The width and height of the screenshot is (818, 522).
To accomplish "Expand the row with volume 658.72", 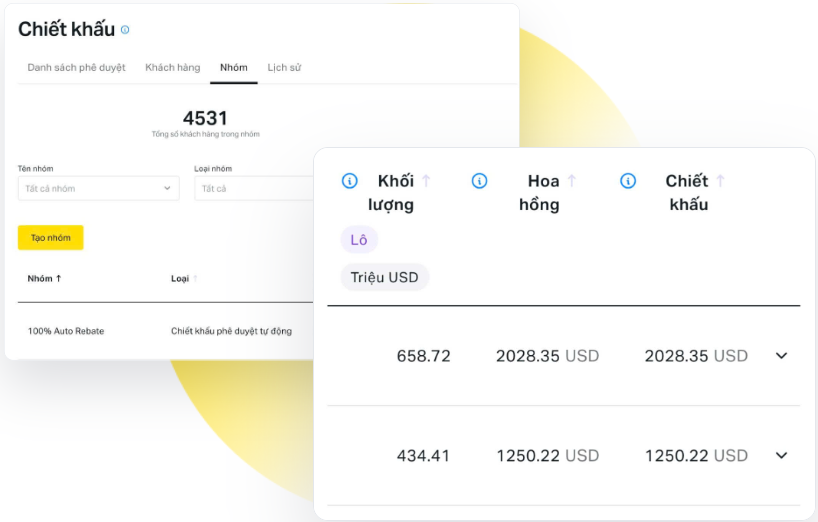I will pyautogui.click(x=781, y=356).
